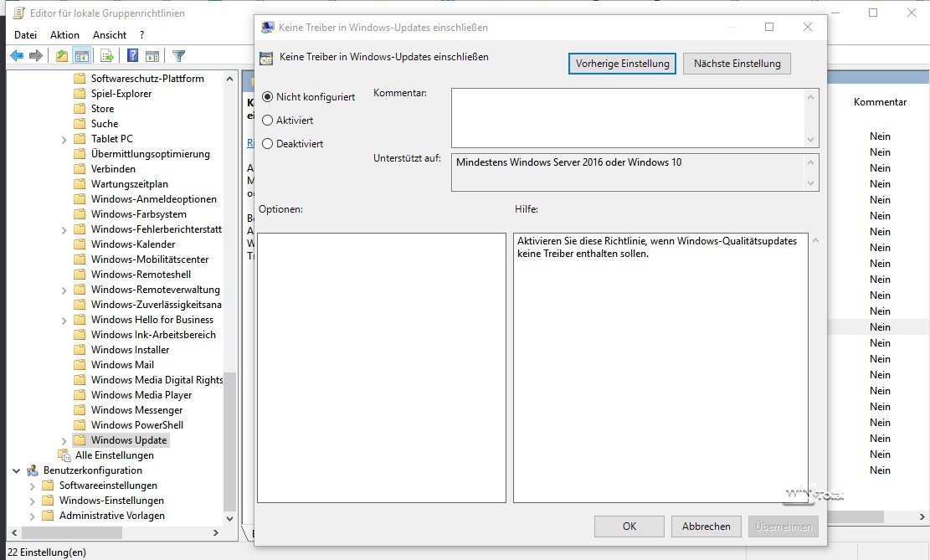Click the Forward arrow toolbar icon

(36, 56)
